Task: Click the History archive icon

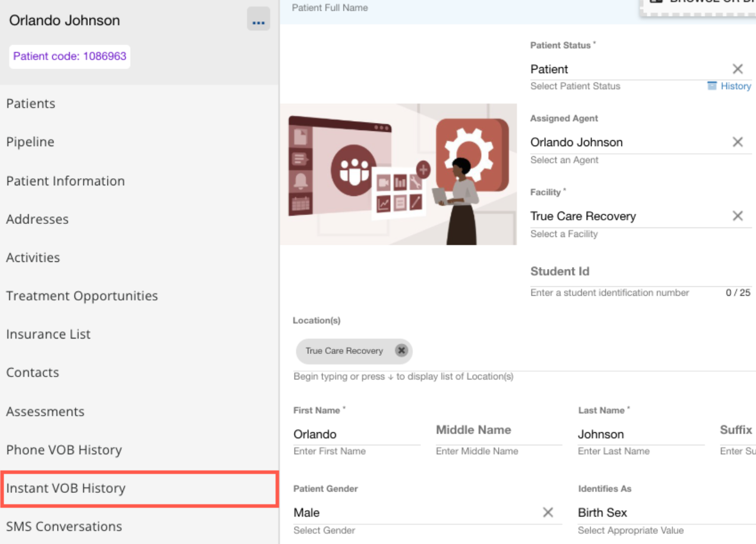Action: [712, 86]
